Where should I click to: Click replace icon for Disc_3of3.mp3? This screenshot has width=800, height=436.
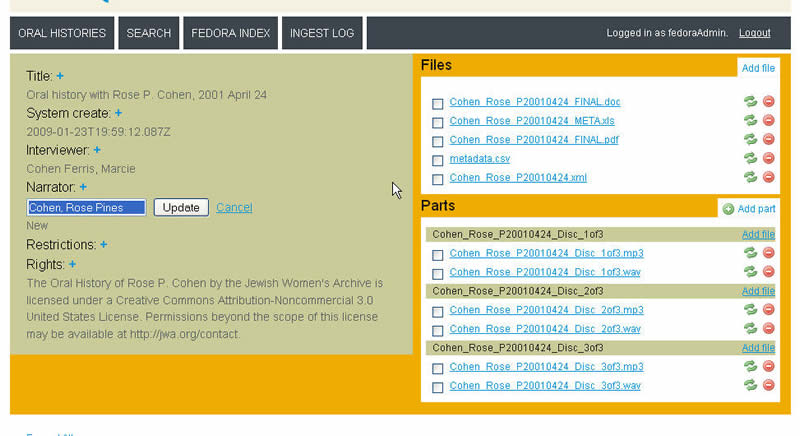(x=750, y=366)
